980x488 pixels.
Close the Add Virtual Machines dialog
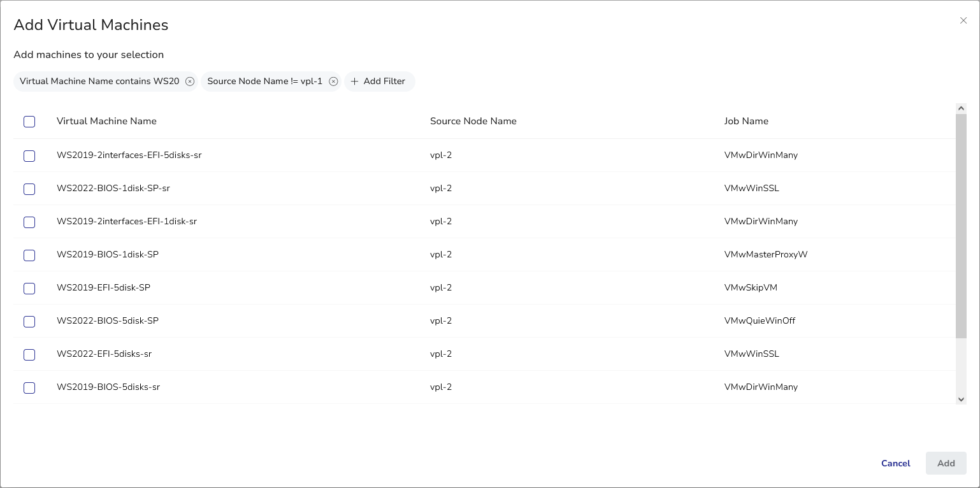(x=963, y=20)
